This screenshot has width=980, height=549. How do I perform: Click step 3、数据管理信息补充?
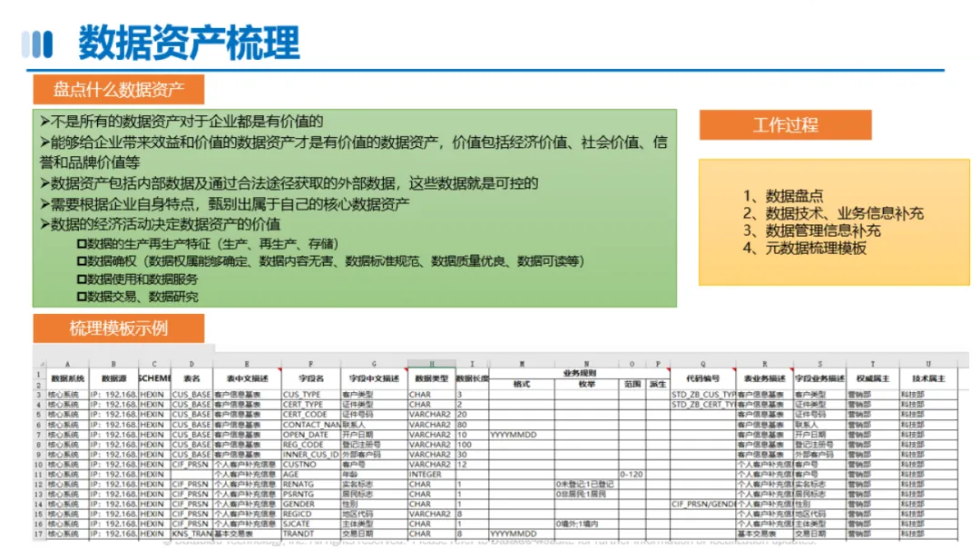pyautogui.click(x=812, y=230)
